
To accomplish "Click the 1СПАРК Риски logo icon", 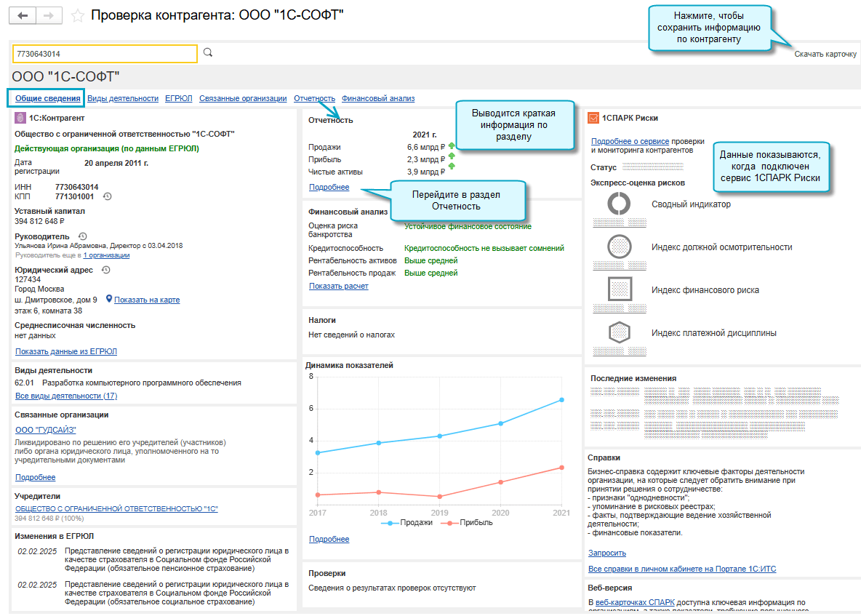I will (593, 118).
